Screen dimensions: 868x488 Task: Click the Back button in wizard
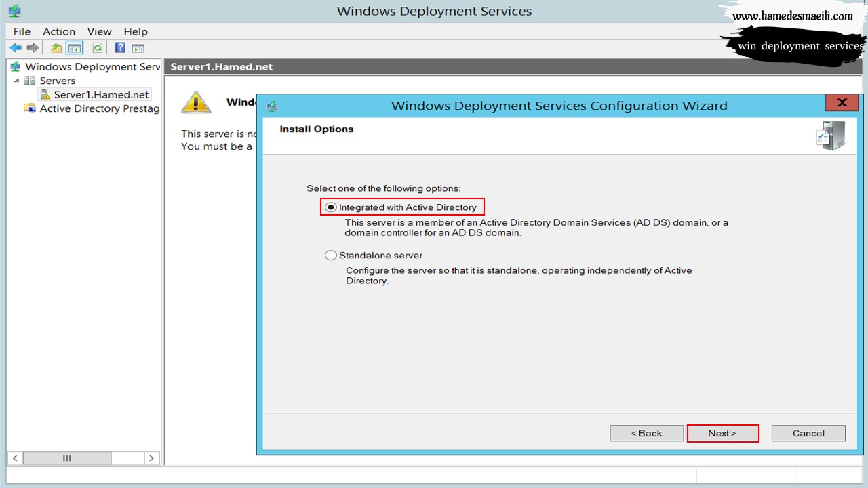(x=647, y=433)
